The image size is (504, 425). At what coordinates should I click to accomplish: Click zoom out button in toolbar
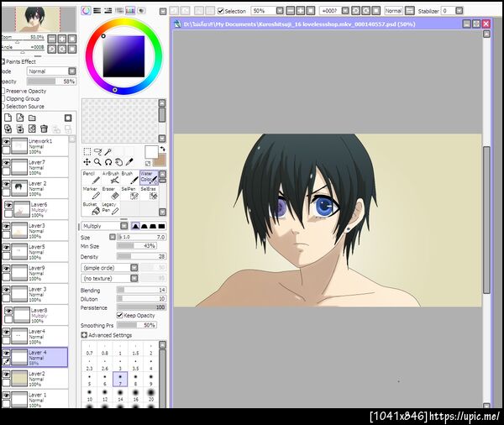pyautogui.click(x=291, y=11)
